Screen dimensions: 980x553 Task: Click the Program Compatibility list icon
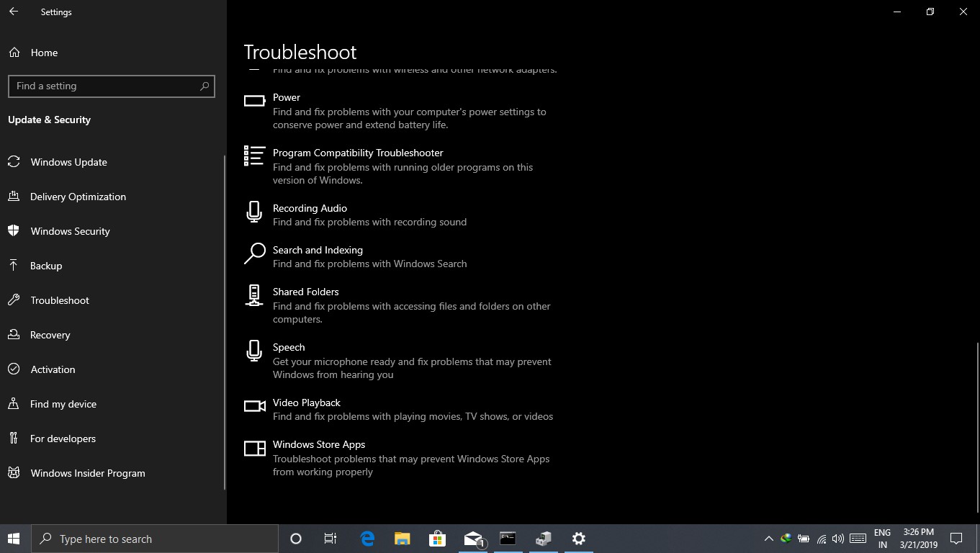(x=254, y=156)
